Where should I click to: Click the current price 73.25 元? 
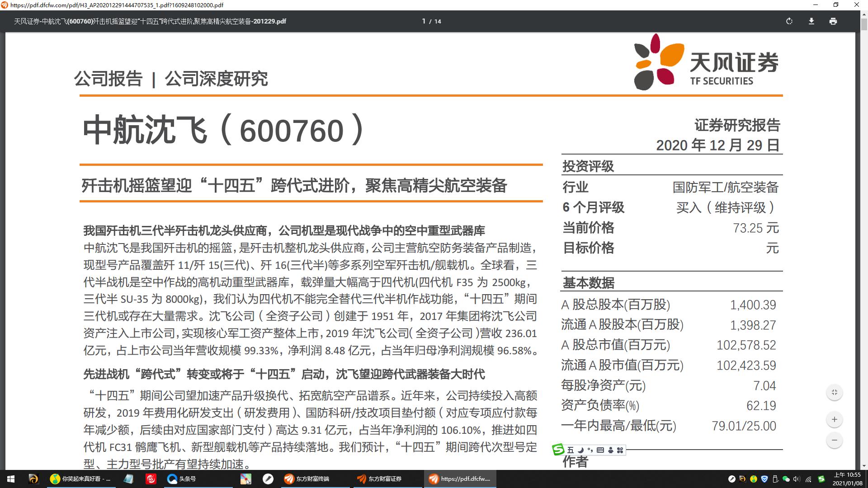pyautogui.click(x=756, y=228)
